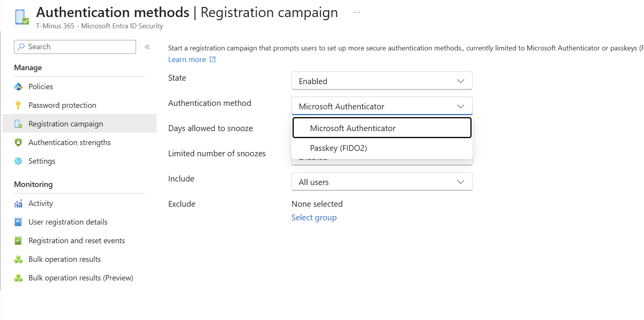This screenshot has width=644, height=320.
Task: Focus the sidebar Search field
Action: tap(75, 47)
